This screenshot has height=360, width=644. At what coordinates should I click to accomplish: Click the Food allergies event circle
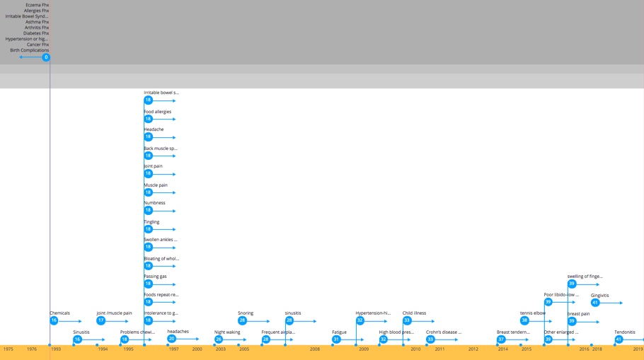pos(148,119)
